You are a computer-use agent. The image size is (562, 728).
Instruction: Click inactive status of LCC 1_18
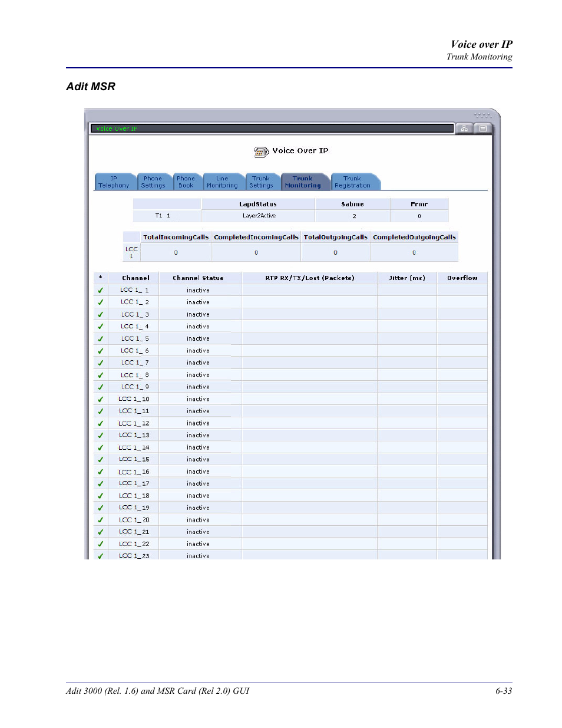click(198, 496)
